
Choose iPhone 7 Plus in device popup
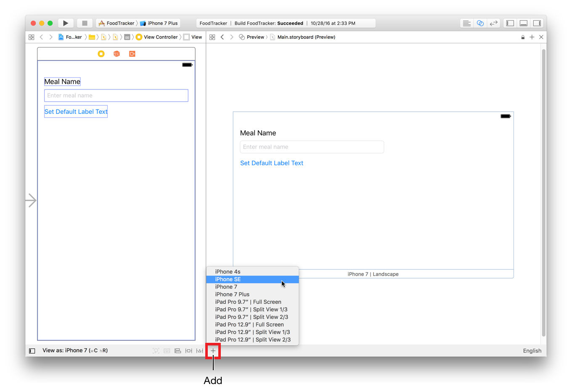point(252,294)
